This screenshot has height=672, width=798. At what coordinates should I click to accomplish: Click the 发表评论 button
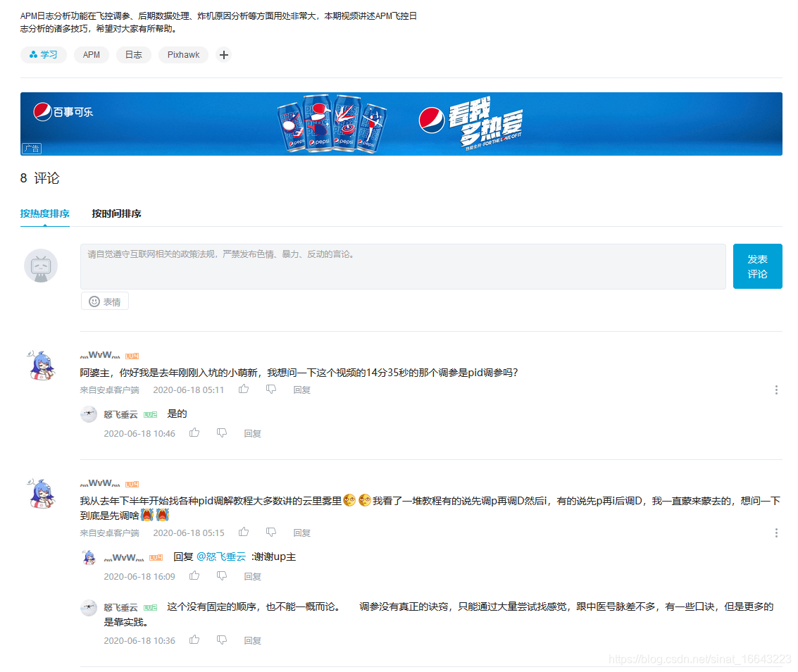(x=757, y=266)
